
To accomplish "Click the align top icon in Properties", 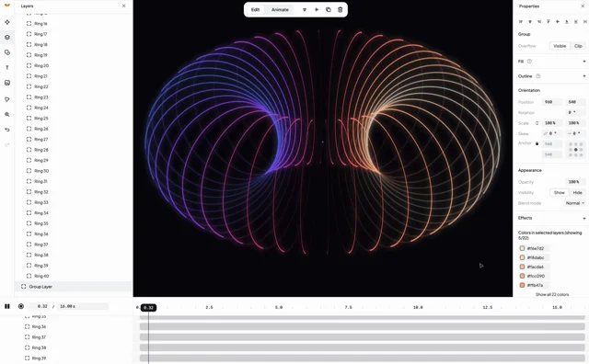I will tap(549, 22).
